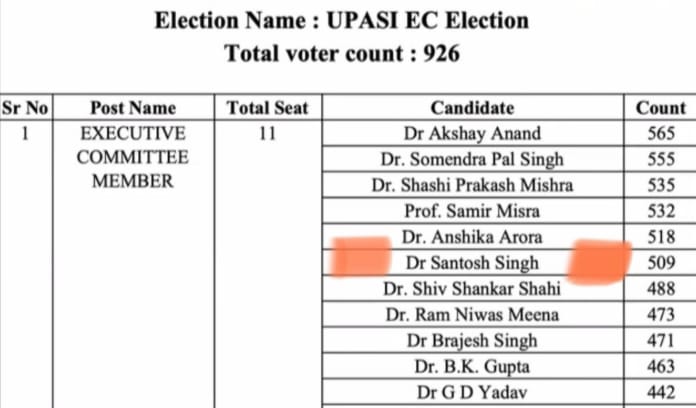
Task: Click on Dr. Anshika Arora
Action: (472, 237)
